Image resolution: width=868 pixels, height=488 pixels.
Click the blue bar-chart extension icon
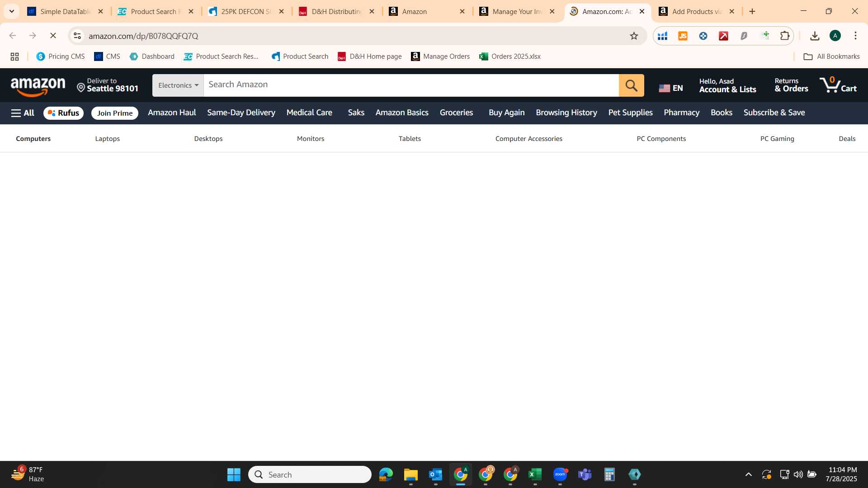click(x=662, y=36)
